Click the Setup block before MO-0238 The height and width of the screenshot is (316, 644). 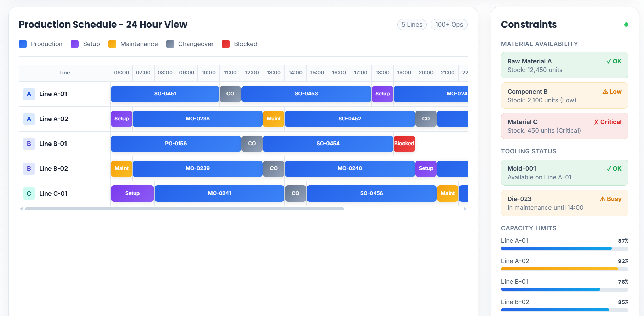[121, 119]
